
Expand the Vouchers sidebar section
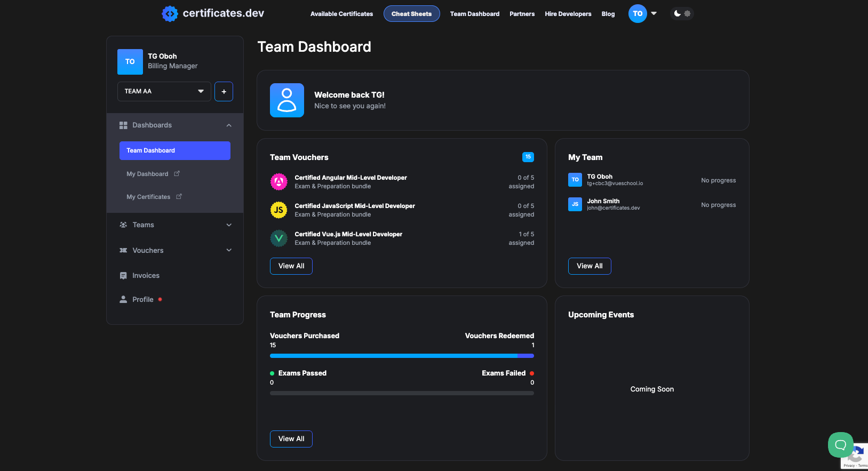pyautogui.click(x=229, y=250)
